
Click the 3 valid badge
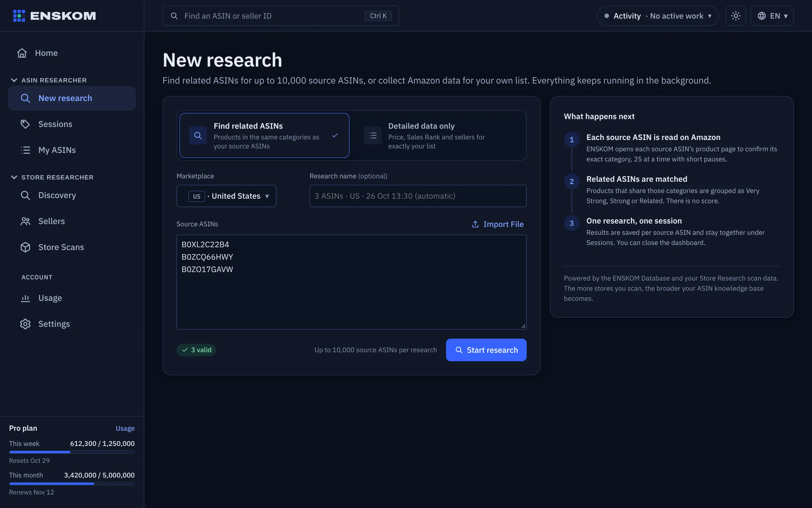point(196,350)
